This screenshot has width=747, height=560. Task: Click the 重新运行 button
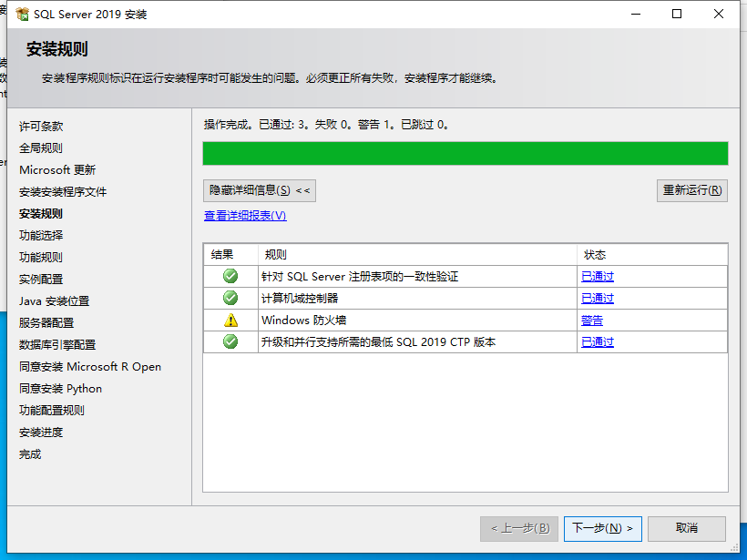[692, 190]
